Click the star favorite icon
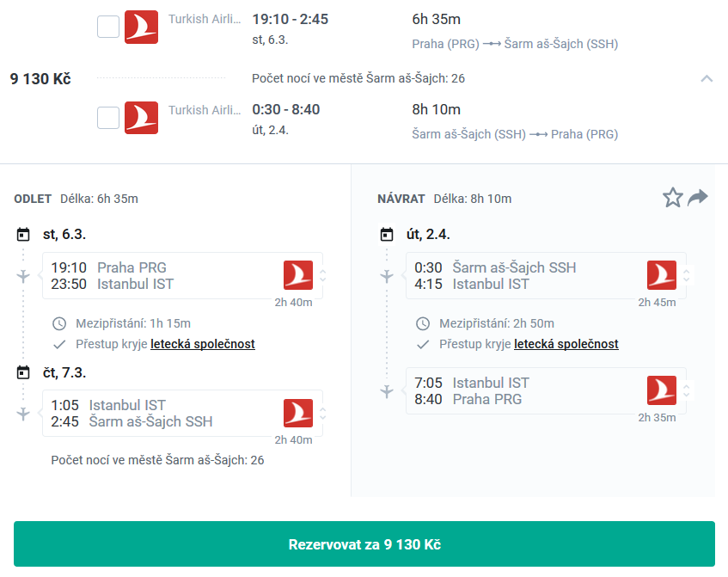 [x=672, y=198]
